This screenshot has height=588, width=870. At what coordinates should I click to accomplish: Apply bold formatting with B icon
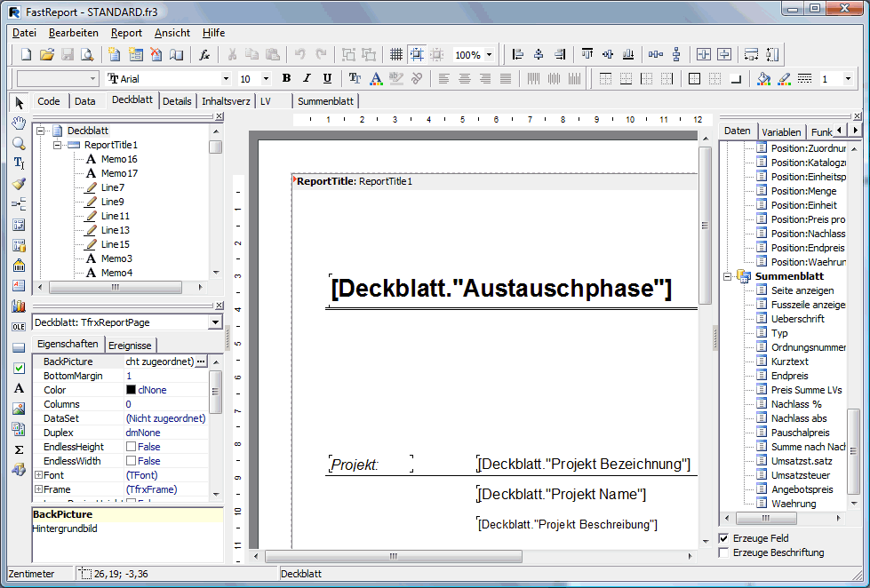click(286, 79)
